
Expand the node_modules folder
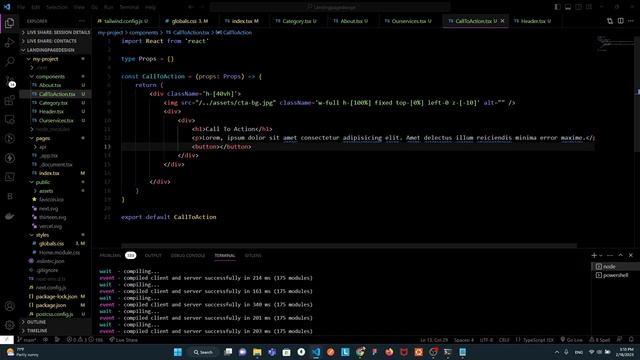(x=56, y=129)
